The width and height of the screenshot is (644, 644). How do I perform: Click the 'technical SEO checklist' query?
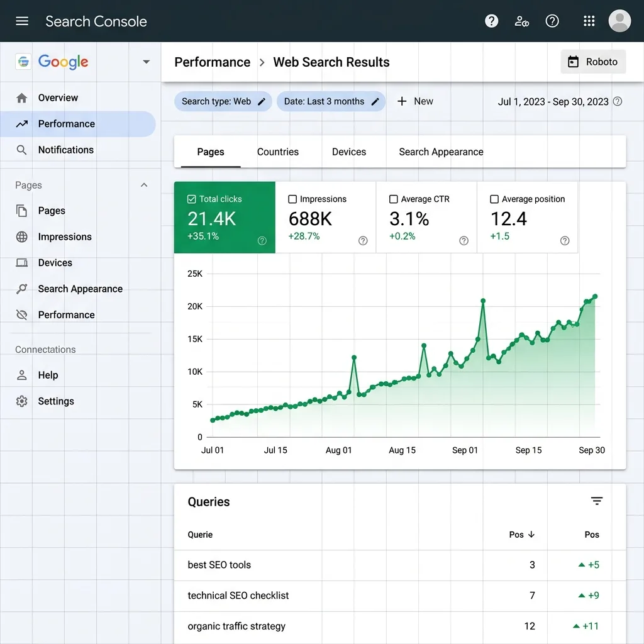coord(238,596)
